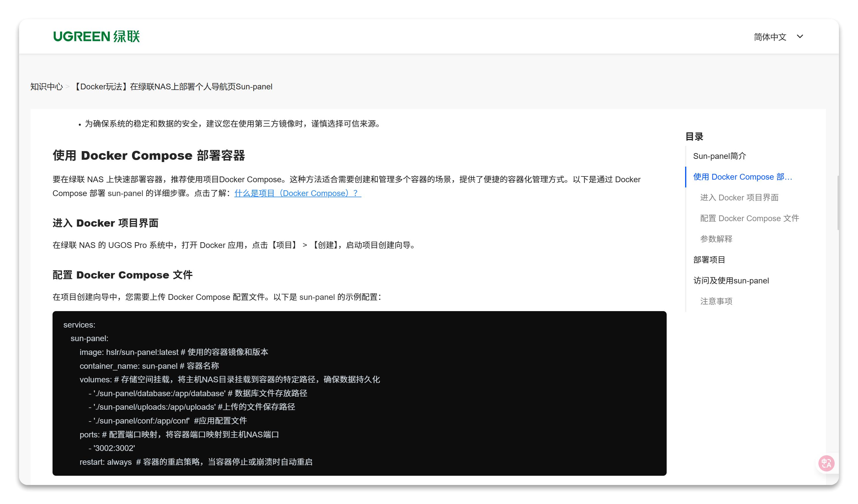This screenshot has height=504, width=858.
Task: Click the '3002:3002' port mapping line
Action: coord(112,448)
